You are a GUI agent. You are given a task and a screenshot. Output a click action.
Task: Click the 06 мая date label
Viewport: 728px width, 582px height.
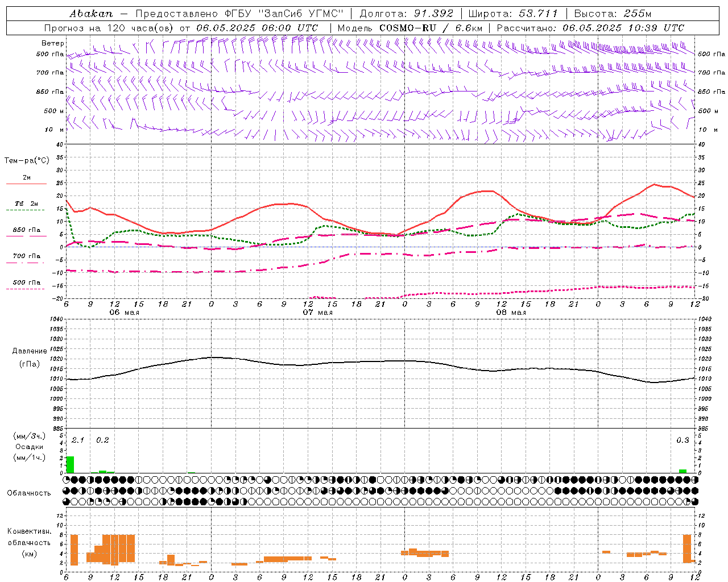click(124, 313)
